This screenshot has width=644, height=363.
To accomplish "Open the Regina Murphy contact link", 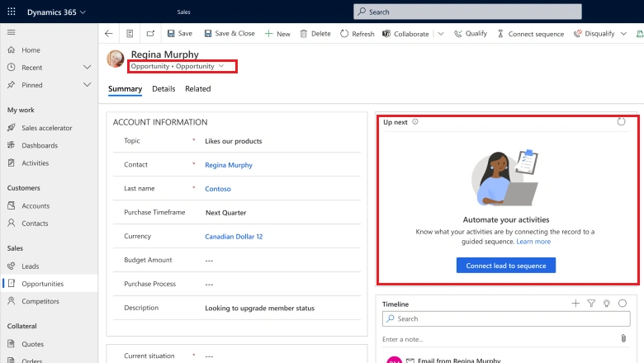I will pos(229,165).
